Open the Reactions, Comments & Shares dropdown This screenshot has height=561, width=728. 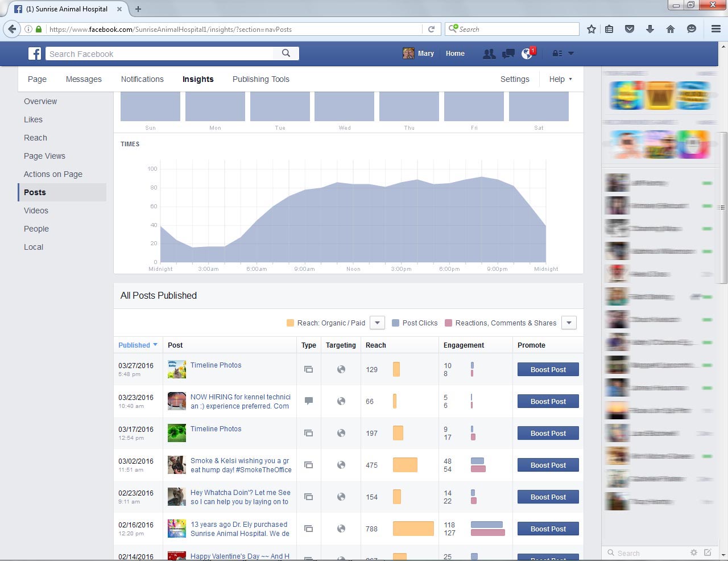(569, 323)
